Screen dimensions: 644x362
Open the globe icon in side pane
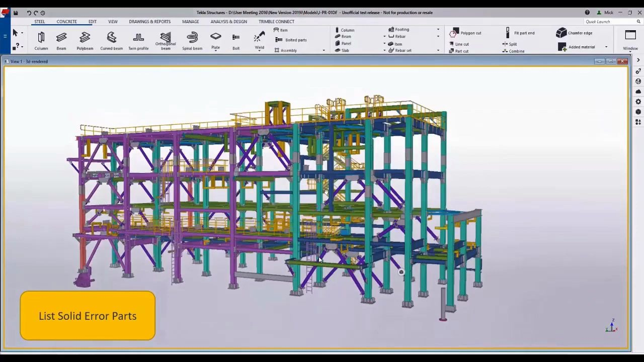(x=638, y=81)
